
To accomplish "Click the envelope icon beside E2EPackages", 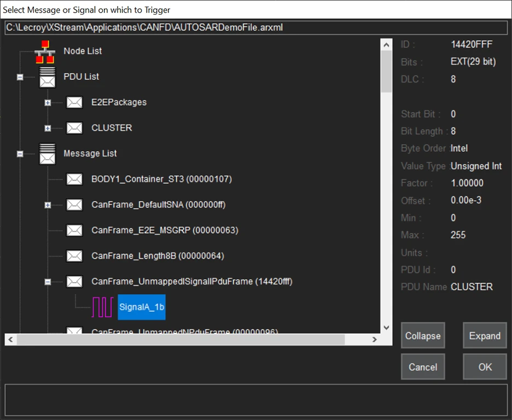I will coord(74,102).
